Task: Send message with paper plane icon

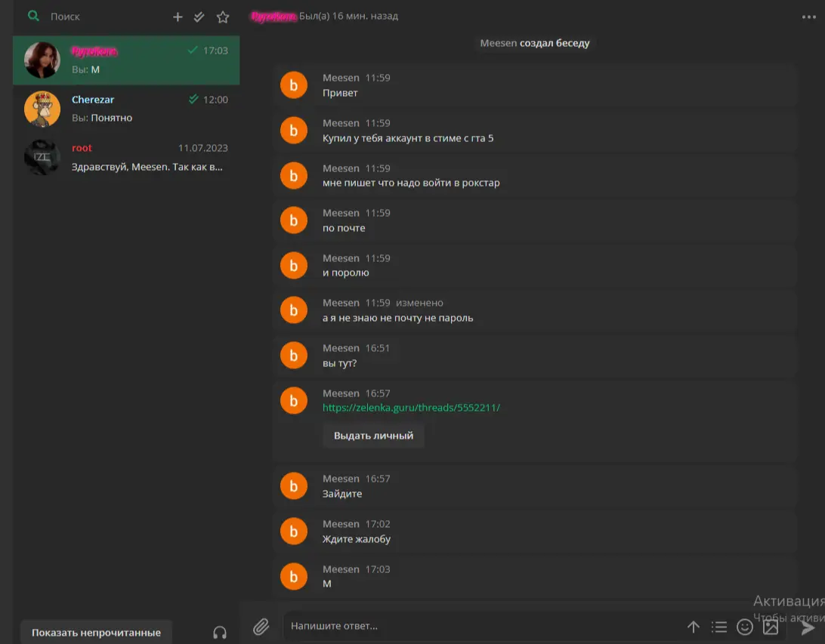Action: 808,627
